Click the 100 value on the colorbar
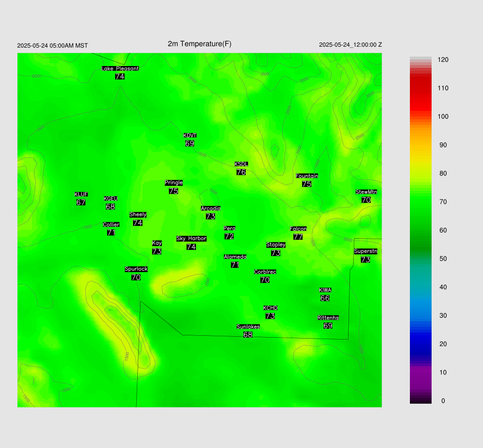Screen dimensions: 483x448 (443, 116)
